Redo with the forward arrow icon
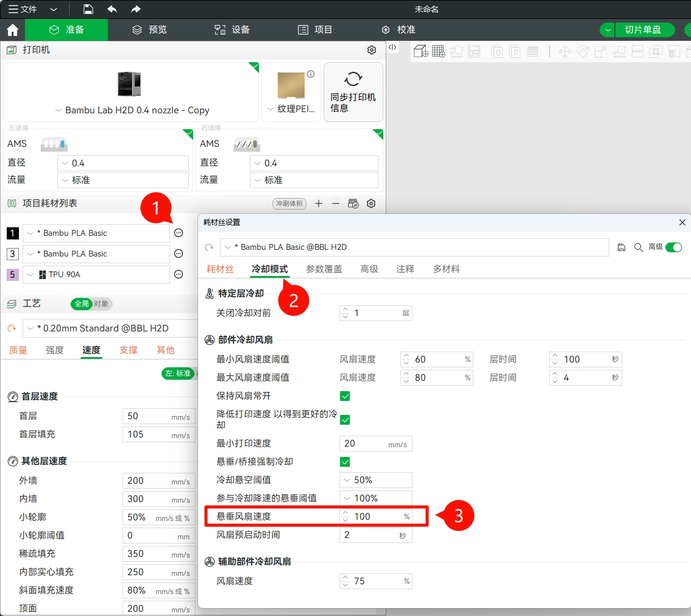 click(136, 9)
